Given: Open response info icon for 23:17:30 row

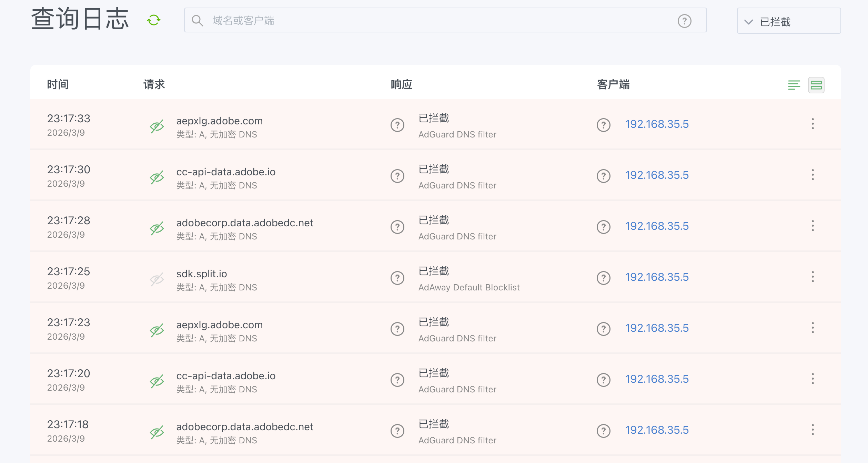Looking at the screenshot, I should point(397,176).
